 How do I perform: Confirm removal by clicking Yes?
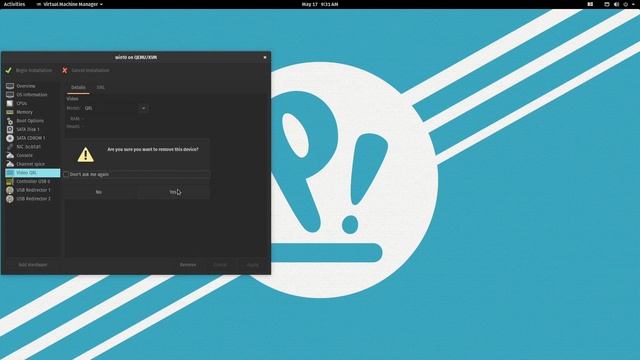[x=173, y=192]
